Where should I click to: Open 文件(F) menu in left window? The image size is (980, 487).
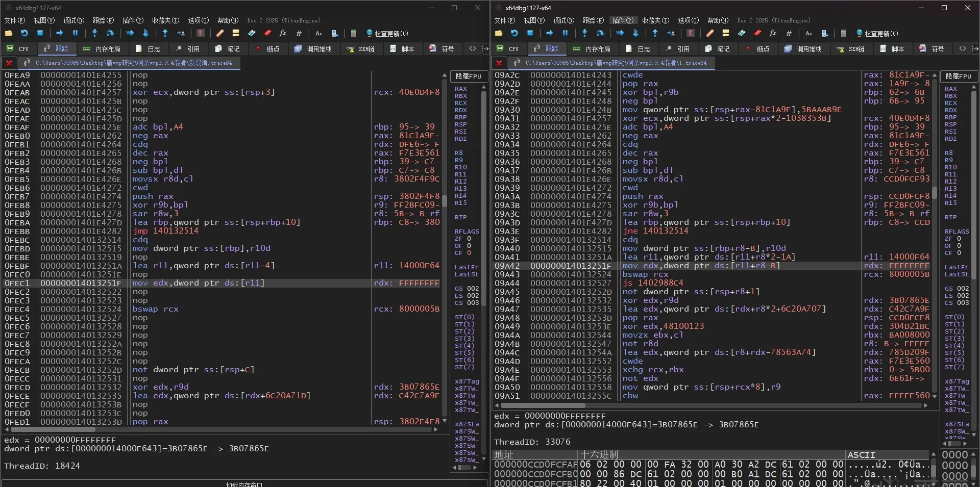click(15, 20)
